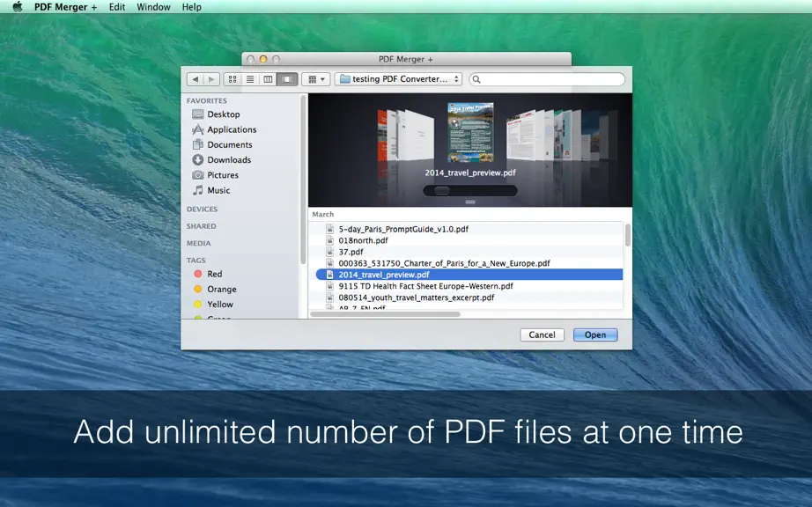Click the Cancel button
Image resolution: width=812 pixels, height=507 pixels.
tap(542, 334)
